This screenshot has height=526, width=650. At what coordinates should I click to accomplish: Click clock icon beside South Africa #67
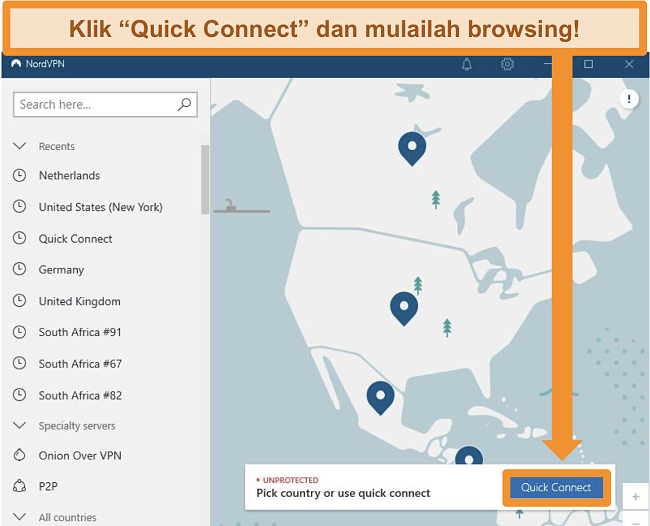[19, 363]
